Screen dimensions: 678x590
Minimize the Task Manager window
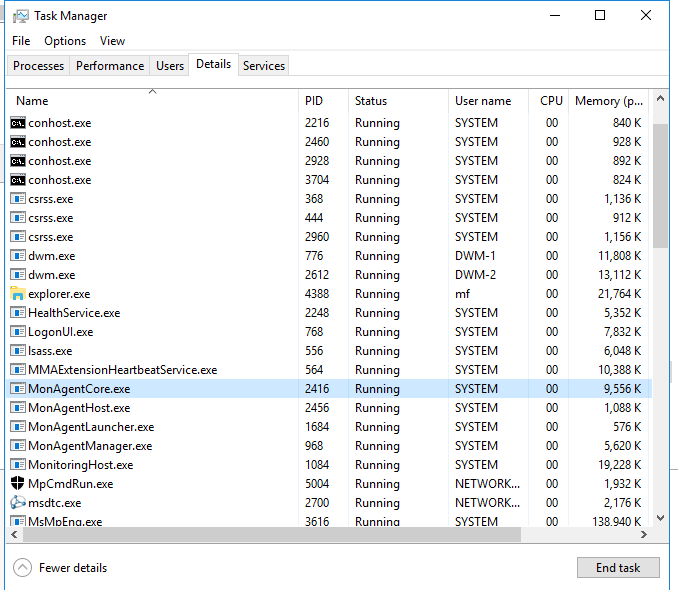555,16
